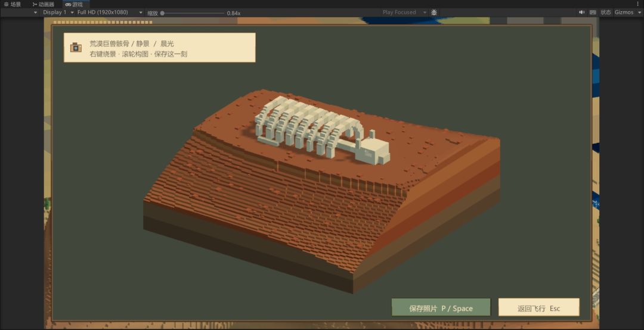The height and width of the screenshot is (330, 644).
Task: Open the 动画器 (Animator) tab
Action: [43, 4]
